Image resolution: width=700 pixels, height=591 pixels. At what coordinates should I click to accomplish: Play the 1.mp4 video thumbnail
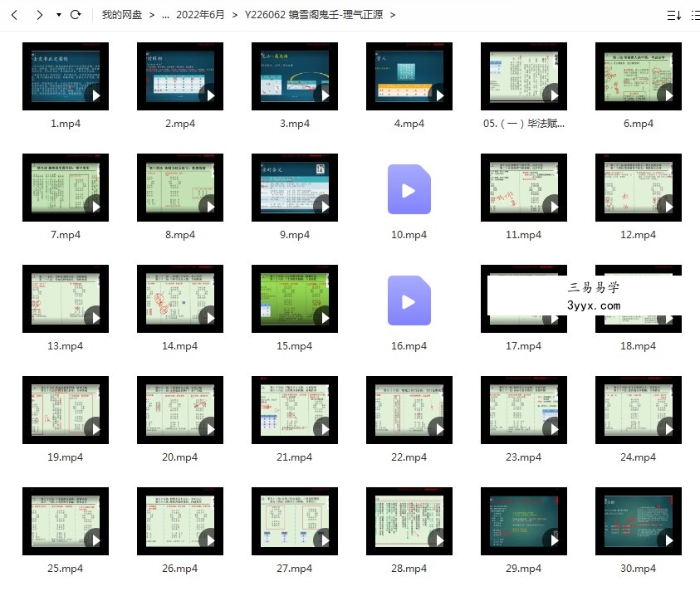click(66, 76)
